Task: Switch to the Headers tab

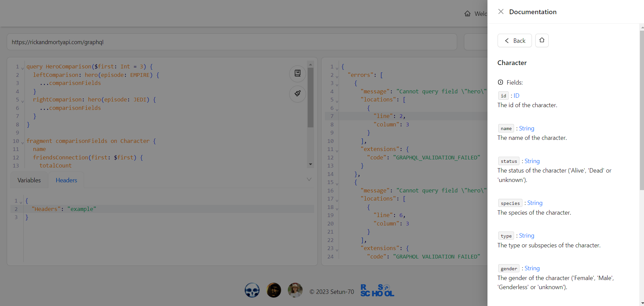Action: (66, 180)
